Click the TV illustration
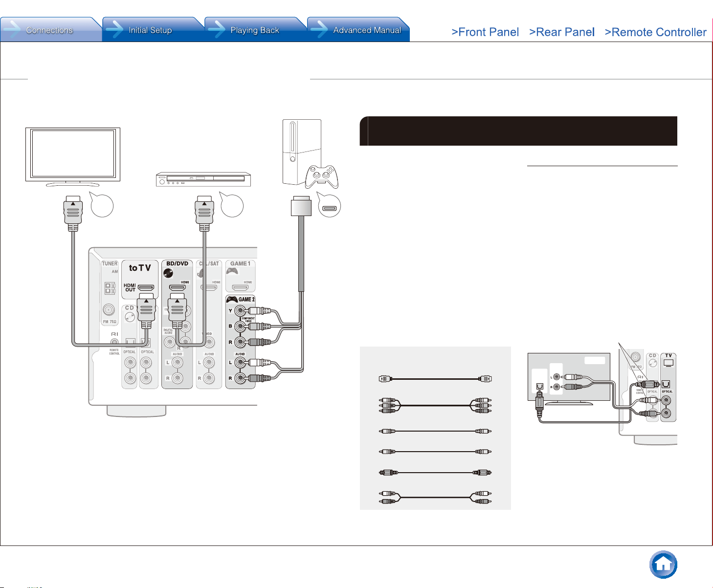Viewport: 713px width, 588px height. pos(73,157)
